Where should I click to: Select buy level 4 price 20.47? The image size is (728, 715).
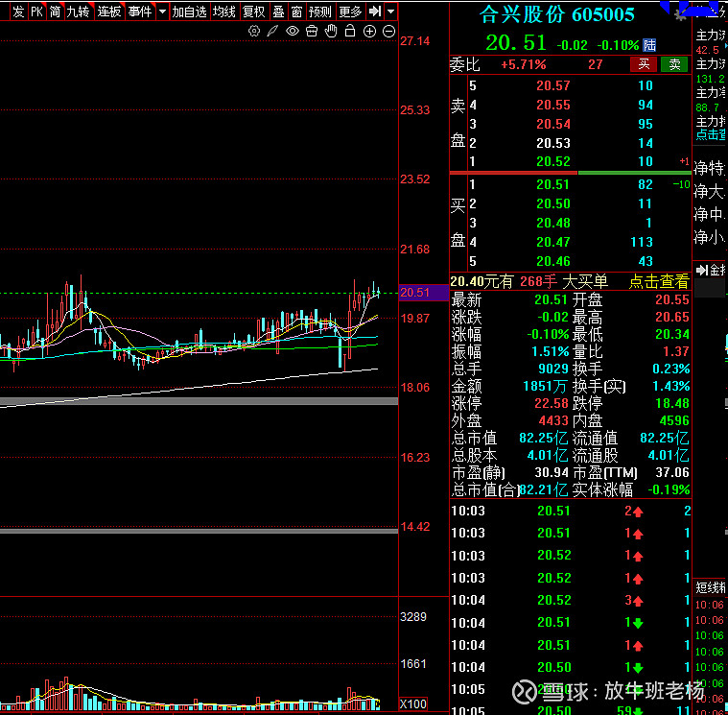(x=553, y=242)
